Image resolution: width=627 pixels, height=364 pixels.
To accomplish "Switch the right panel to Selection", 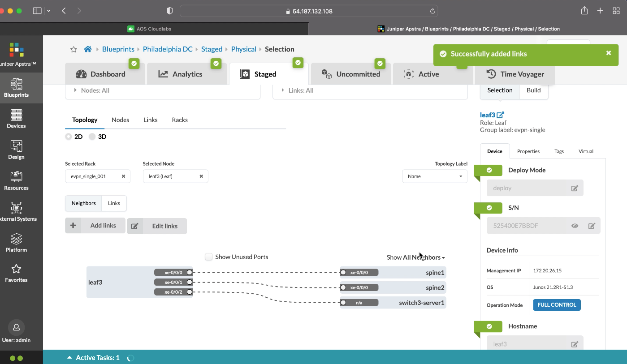I will [500, 90].
